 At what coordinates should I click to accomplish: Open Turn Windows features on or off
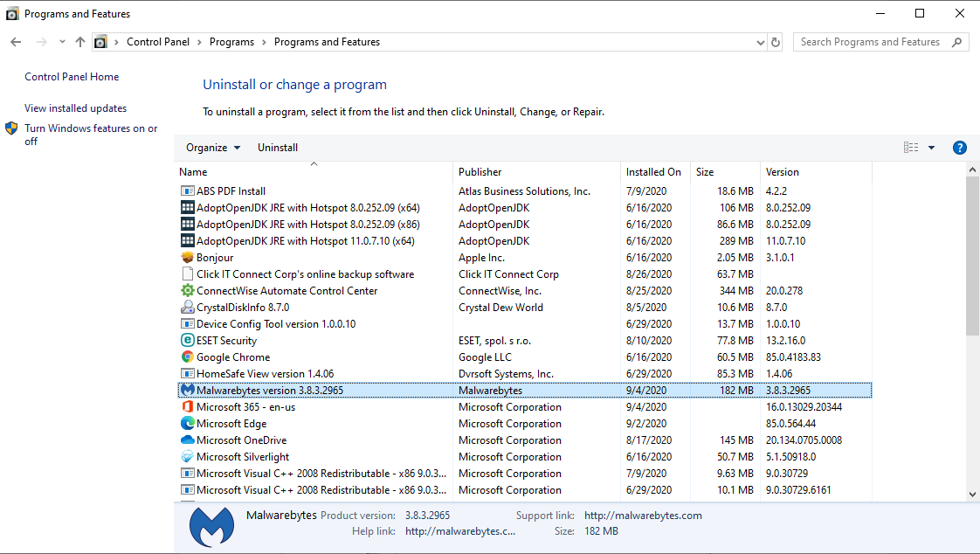(x=91, y=135)
